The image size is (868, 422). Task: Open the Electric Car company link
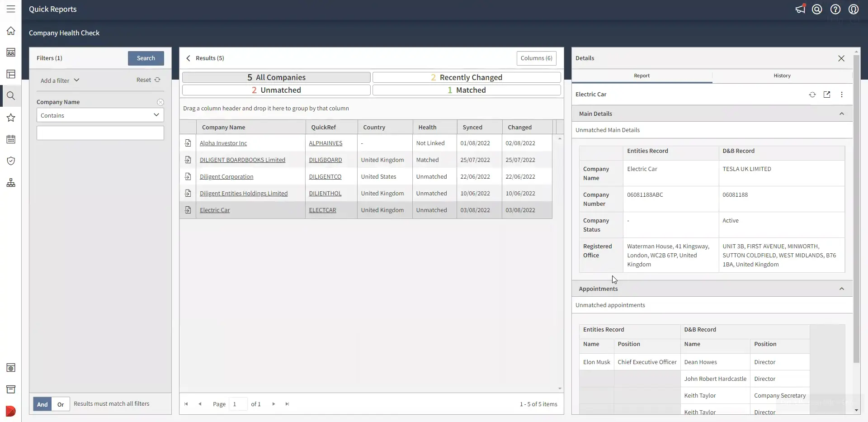pos(215,210)
